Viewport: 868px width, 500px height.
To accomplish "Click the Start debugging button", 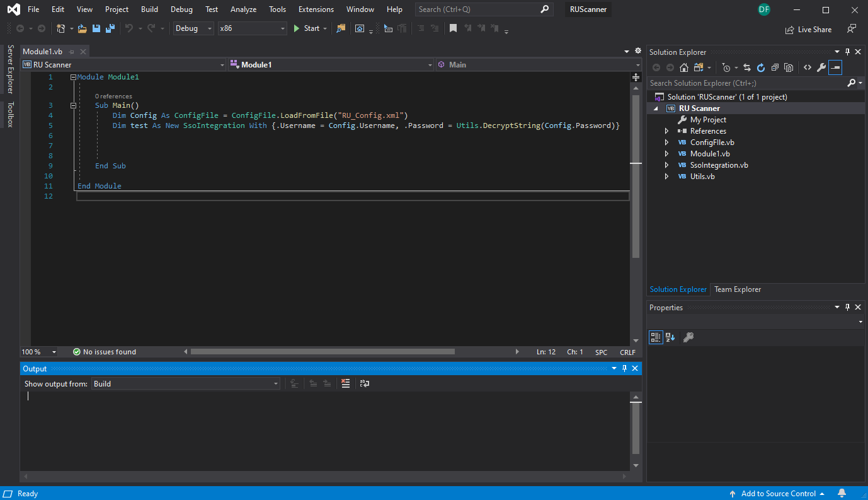I will 306,28.
